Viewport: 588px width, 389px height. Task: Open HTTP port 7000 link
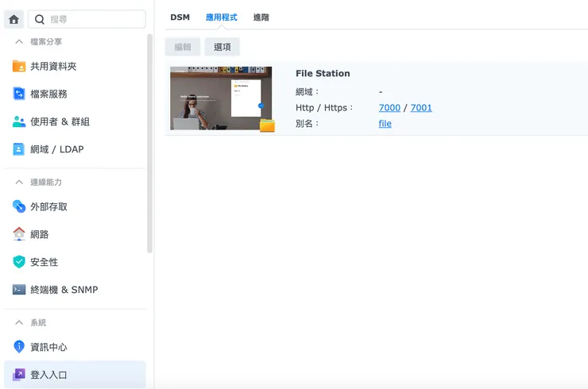pyautogui.click(x=389, y=108)
